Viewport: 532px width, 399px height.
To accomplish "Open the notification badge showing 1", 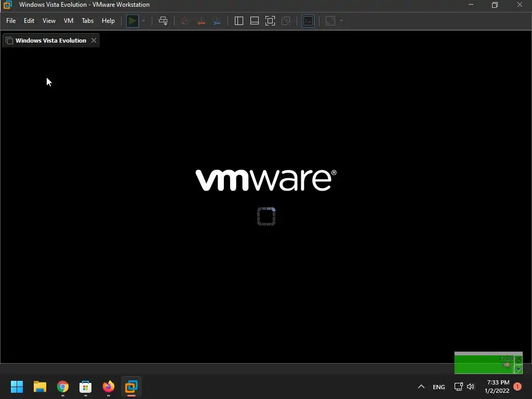I will [x=517, y=387].
